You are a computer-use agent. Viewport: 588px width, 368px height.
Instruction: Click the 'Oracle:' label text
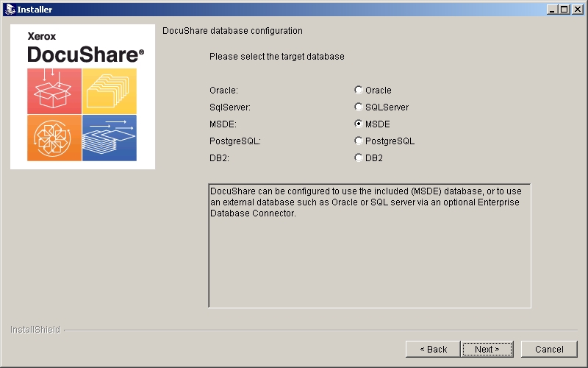pyautogui.click(x=223, y=91)
